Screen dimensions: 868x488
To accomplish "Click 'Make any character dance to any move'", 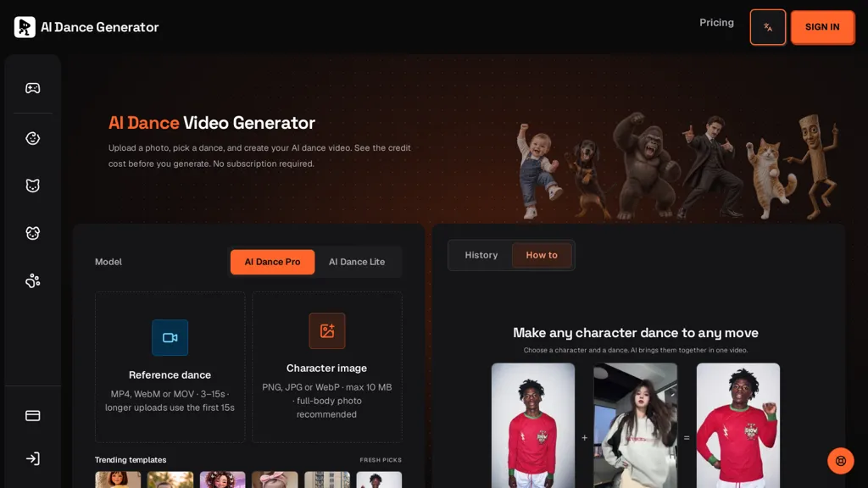I will pyautogui.click(x=636, y=332).
